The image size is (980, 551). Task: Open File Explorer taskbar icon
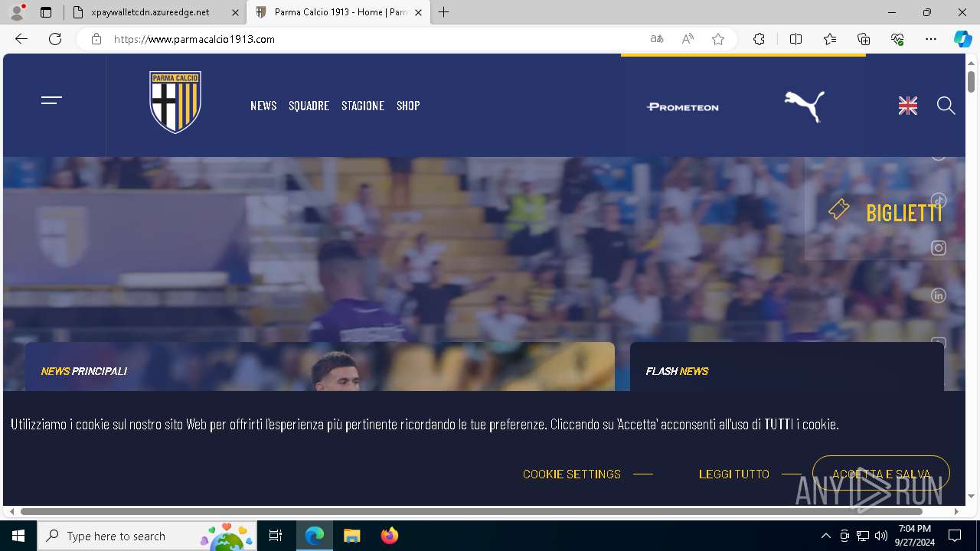pos(351,536)
